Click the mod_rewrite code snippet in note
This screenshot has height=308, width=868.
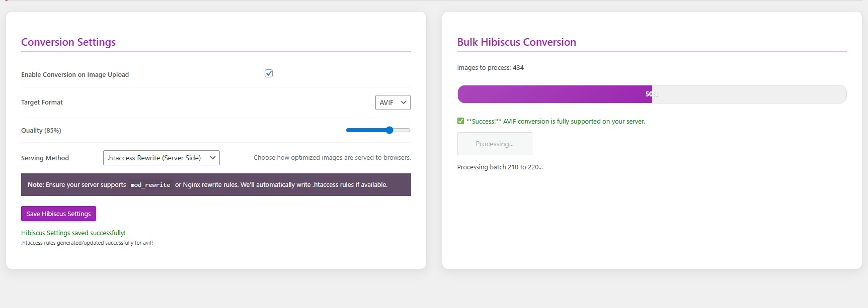[x=150, y=185]
